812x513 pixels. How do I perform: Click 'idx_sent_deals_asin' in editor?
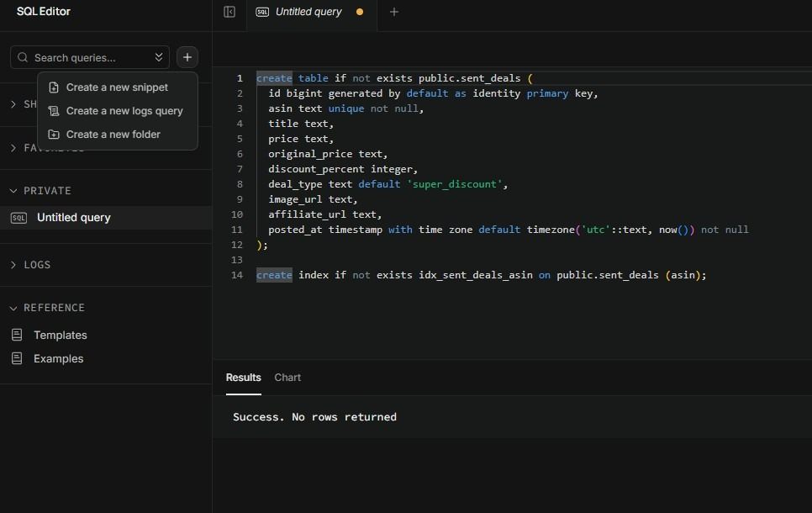pyautogui.click(x=476, y=275)
